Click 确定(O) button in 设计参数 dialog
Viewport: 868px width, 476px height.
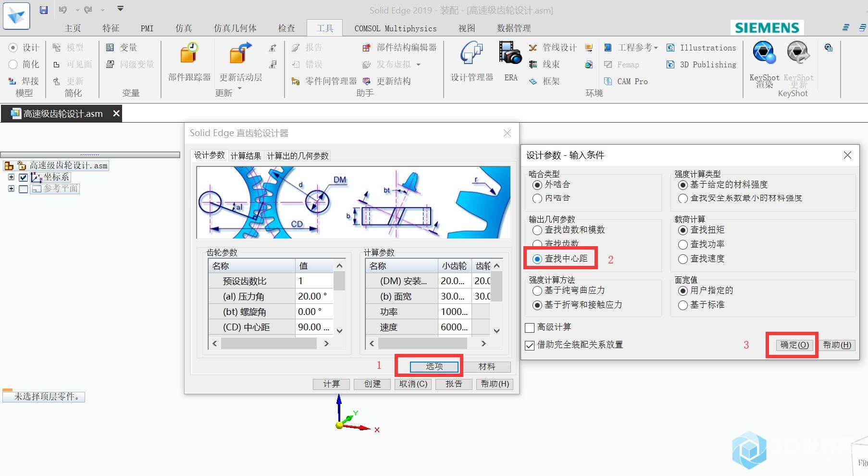click(x=794, y=345)
